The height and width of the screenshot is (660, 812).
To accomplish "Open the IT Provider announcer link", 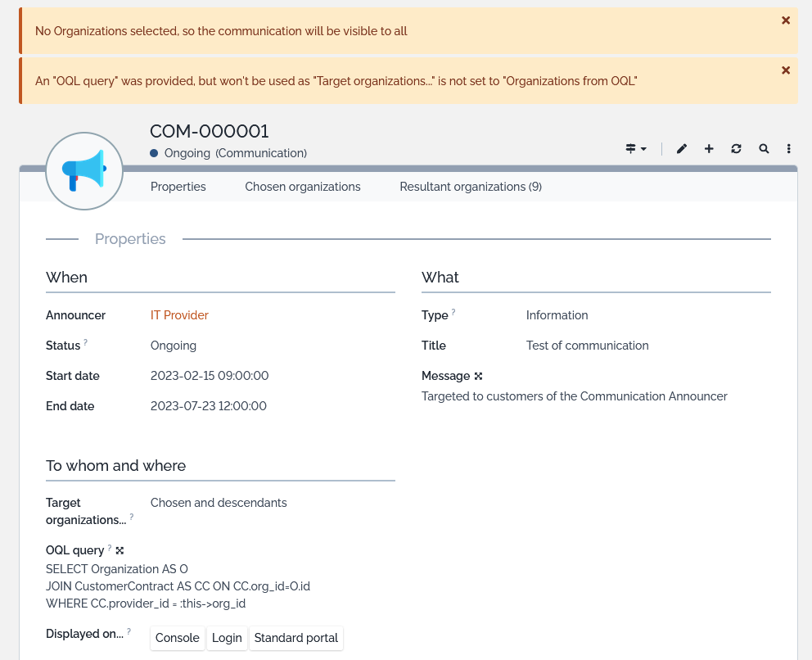I will (x=179, y=315).
